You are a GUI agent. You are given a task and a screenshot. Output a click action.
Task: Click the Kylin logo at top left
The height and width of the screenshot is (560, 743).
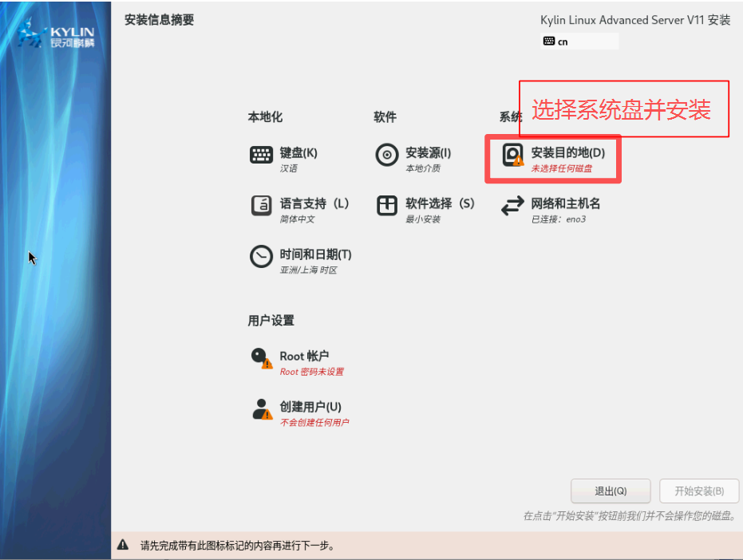tap(56, 36)
